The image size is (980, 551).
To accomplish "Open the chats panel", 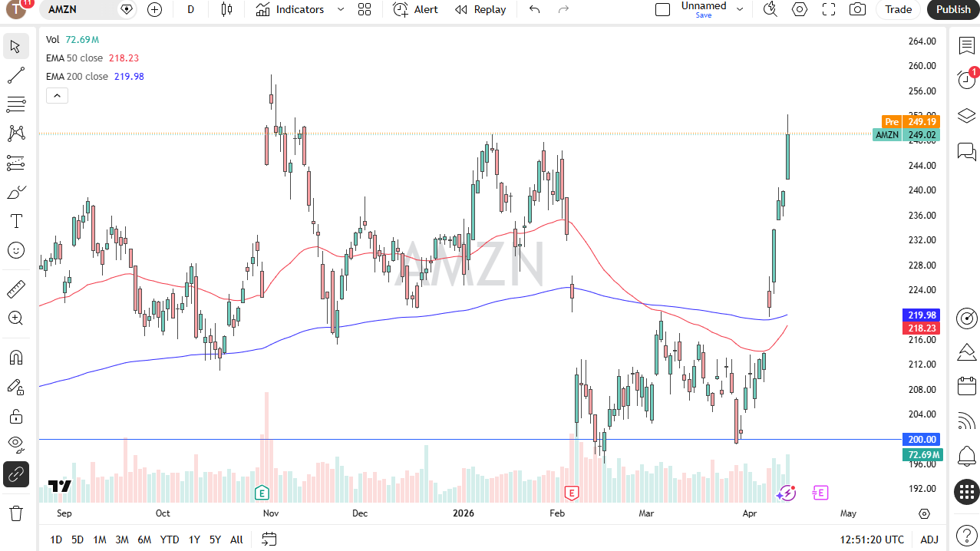I will 966,151.
